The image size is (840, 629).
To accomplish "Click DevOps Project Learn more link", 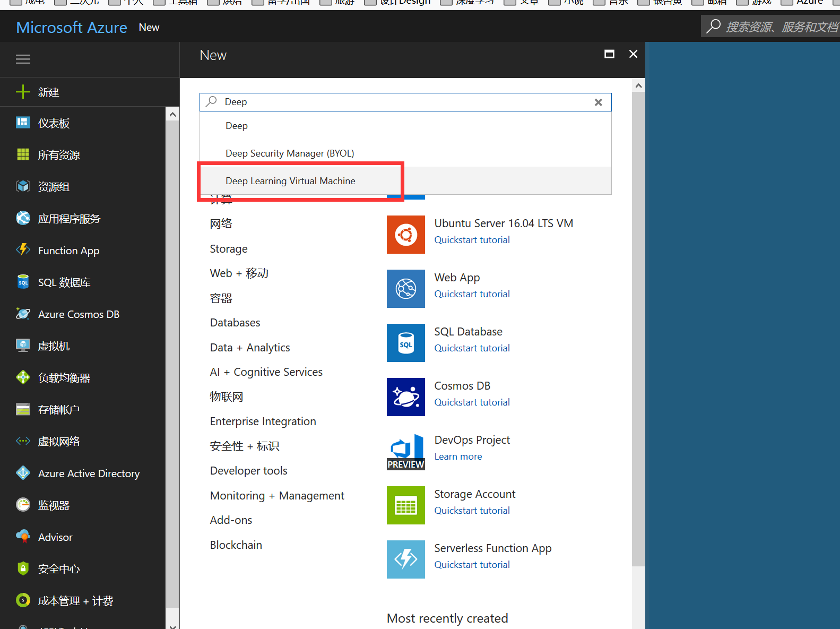I will coord(458,456).
